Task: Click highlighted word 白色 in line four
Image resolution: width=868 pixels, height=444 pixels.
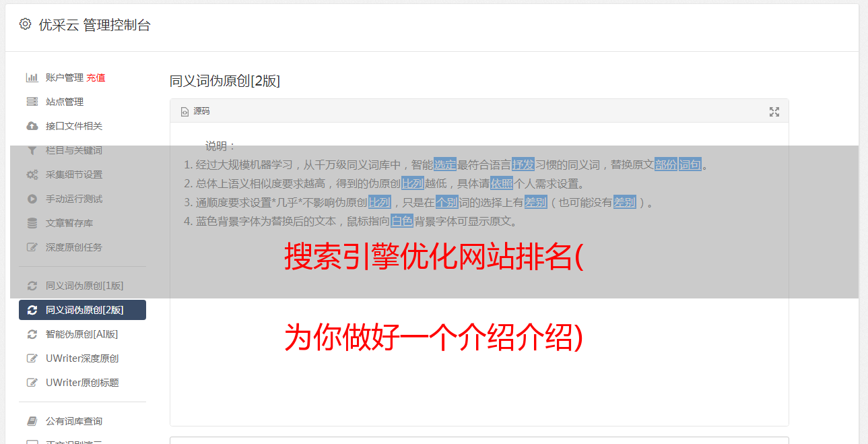Action: [402, 221]
